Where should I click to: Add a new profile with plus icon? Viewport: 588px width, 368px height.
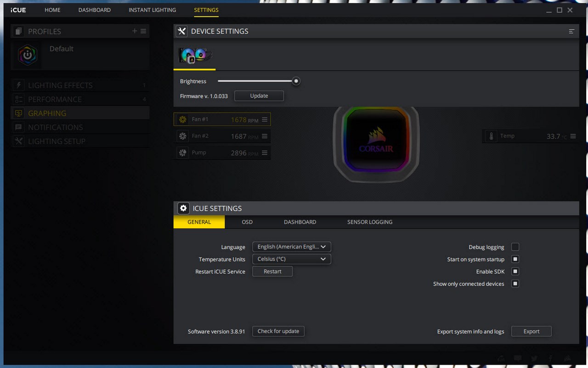(135, 31)
